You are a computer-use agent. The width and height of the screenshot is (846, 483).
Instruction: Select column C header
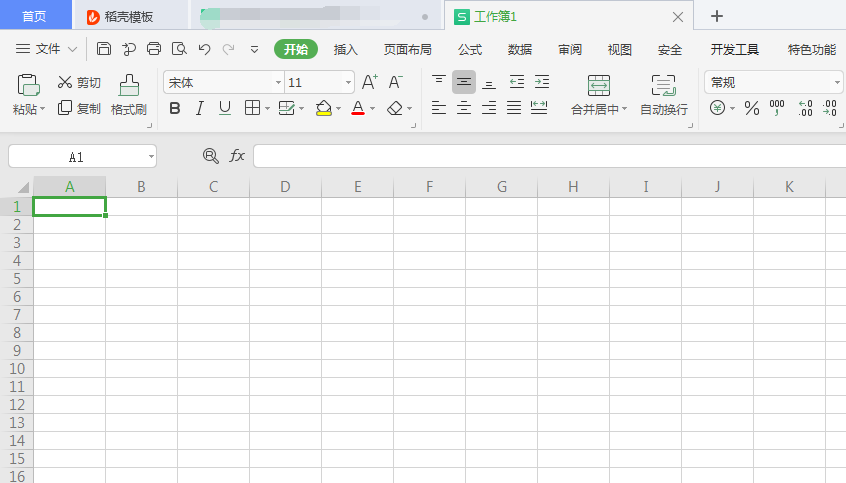point(213,187)
